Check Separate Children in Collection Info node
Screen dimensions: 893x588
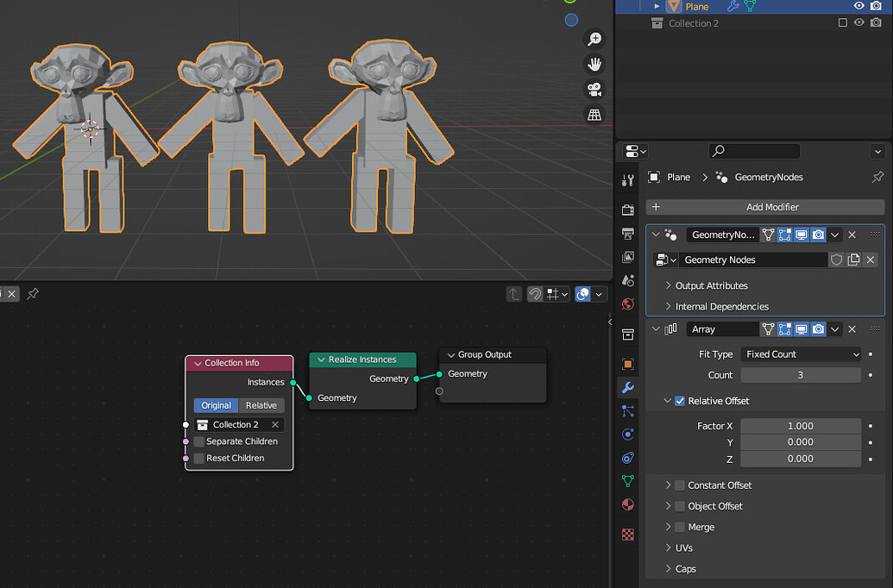(x=198, y=441)
